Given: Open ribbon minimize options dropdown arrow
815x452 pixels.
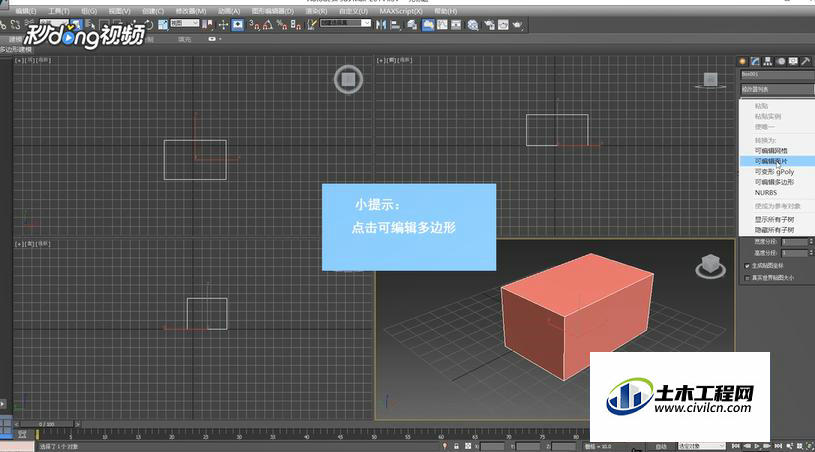Looking at the screenshot, I should coord(220,39).
